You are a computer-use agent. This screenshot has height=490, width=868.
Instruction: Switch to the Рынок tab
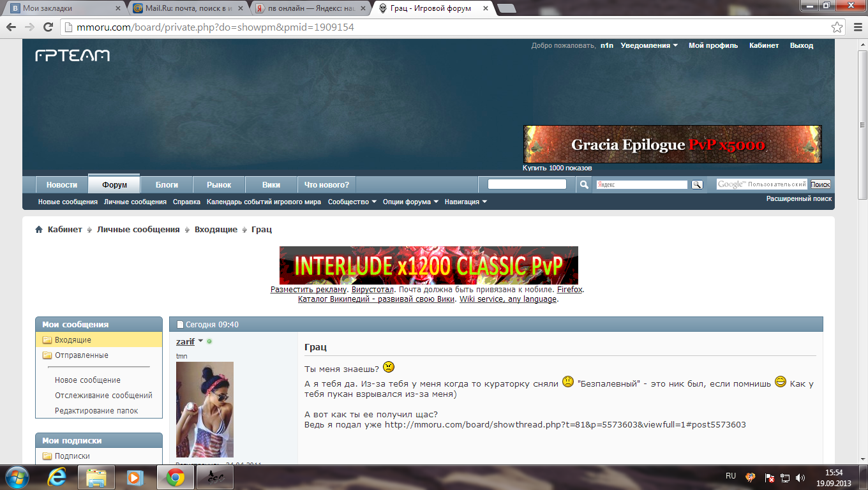coord(219,184)
